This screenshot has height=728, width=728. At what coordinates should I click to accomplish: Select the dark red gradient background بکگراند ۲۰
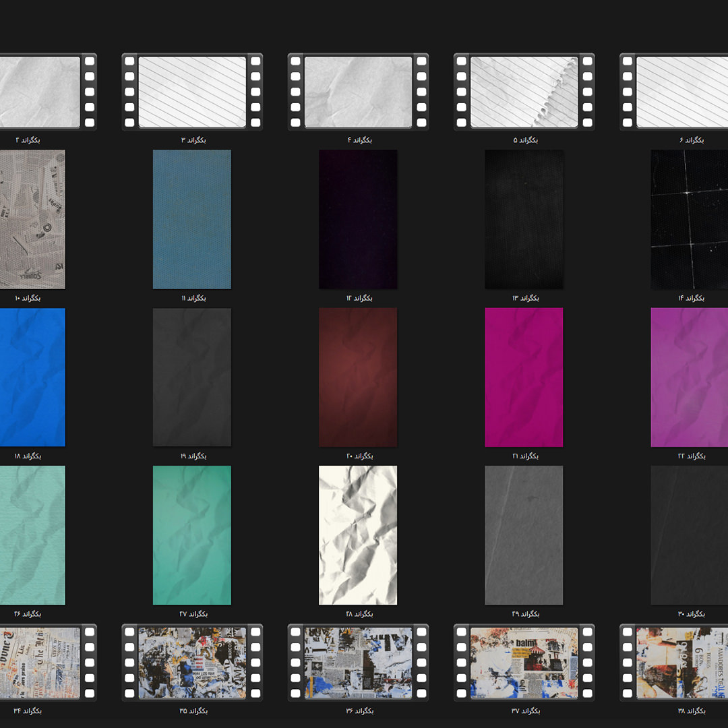point(358,377)
